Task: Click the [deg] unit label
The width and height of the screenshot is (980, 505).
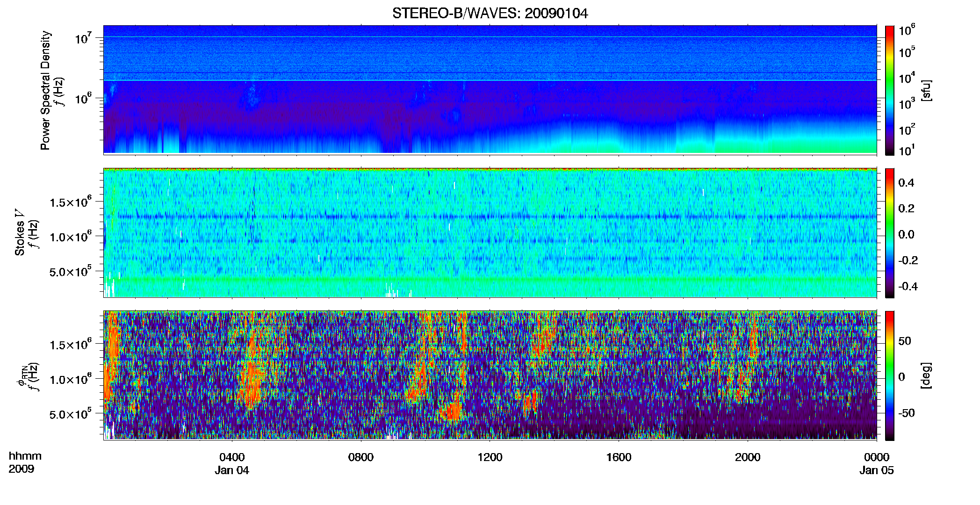Action: point(926,375)
